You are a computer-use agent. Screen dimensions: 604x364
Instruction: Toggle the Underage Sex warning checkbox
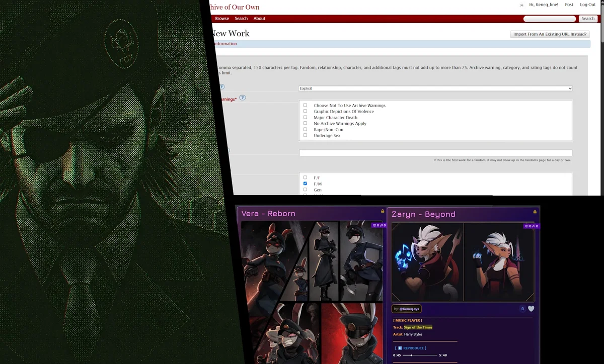[305, 135]
